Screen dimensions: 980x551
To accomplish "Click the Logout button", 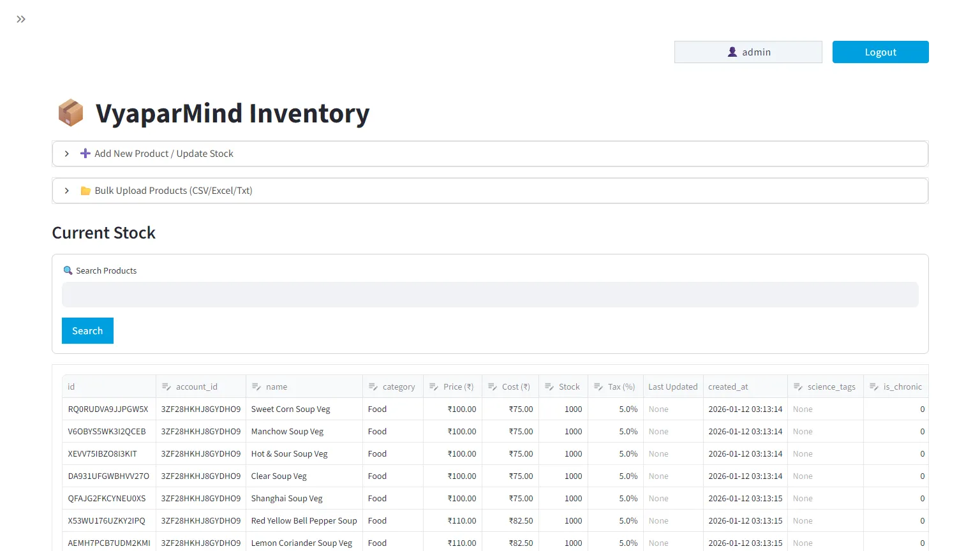I will (880, 52).
